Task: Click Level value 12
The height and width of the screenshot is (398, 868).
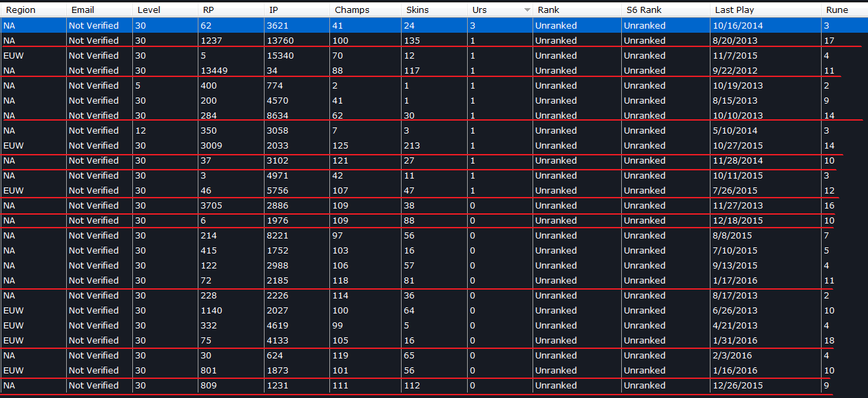Action: click(x=140, y=130)
